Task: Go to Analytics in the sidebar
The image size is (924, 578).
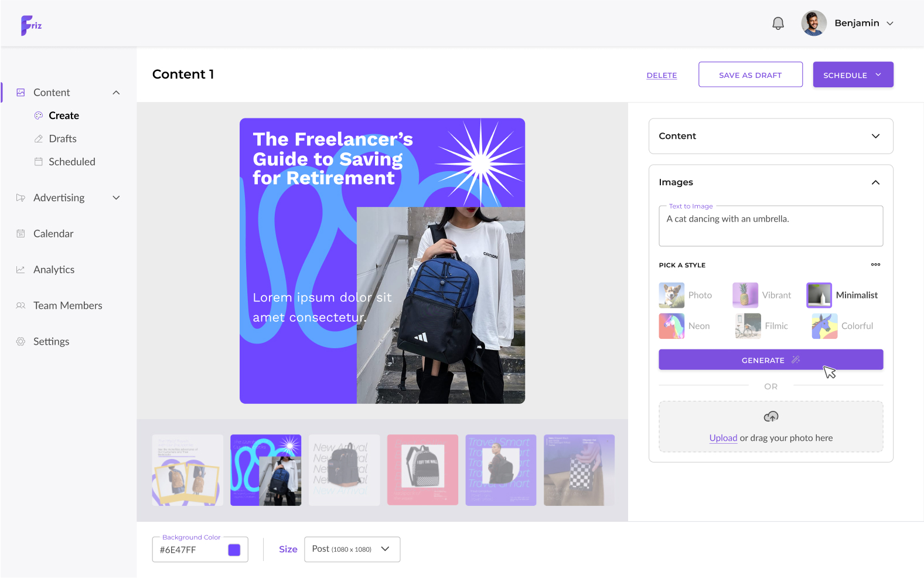Action: 54,270
